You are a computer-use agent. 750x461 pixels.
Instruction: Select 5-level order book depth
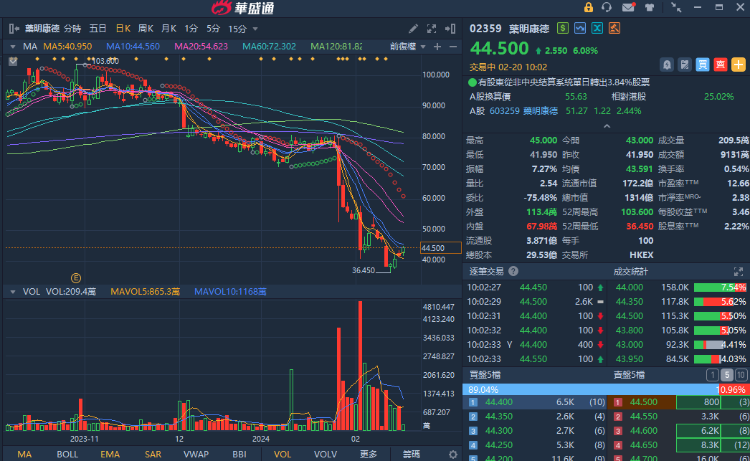(x=727, y=375)
